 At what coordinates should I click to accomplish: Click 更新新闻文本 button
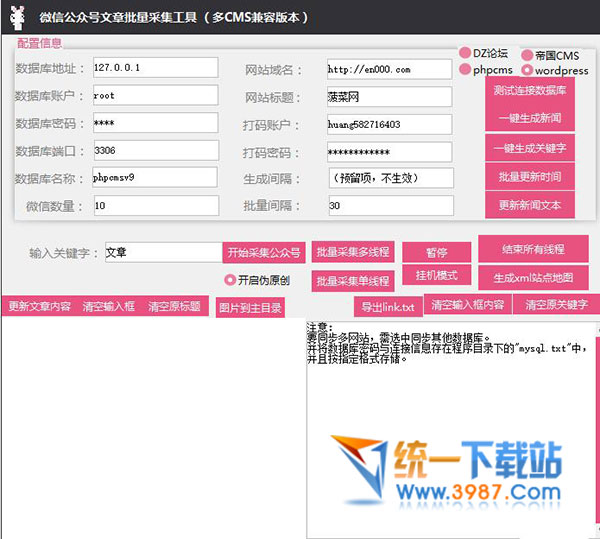(530, 205)
